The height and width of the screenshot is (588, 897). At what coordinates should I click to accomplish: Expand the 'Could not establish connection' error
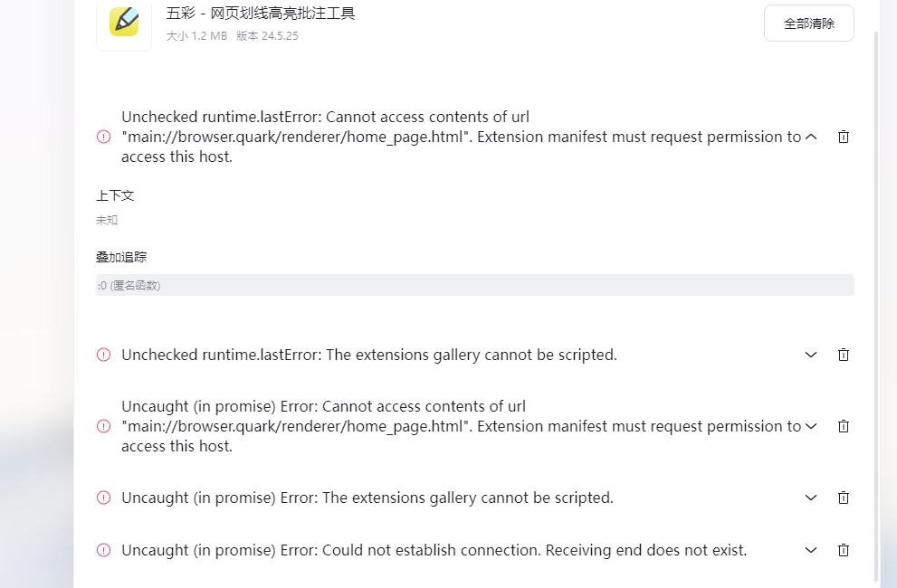pyautogui.click(x=811, y=550)
